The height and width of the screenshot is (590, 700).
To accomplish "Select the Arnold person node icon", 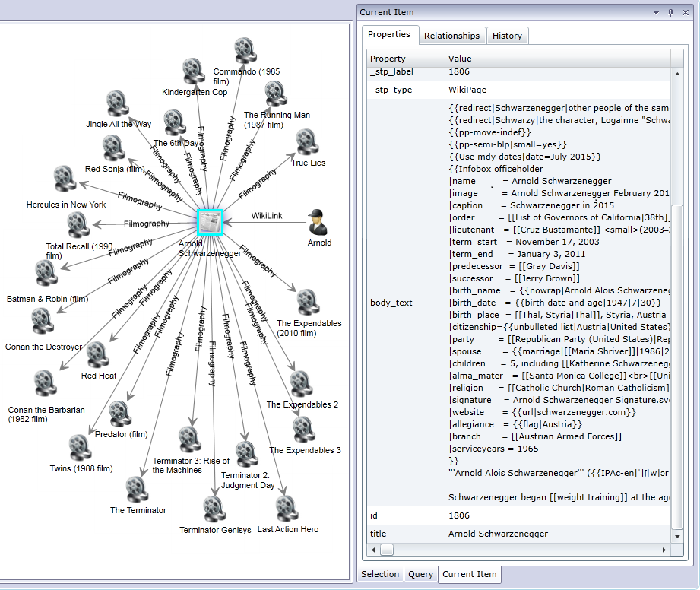I will (318, 222).
